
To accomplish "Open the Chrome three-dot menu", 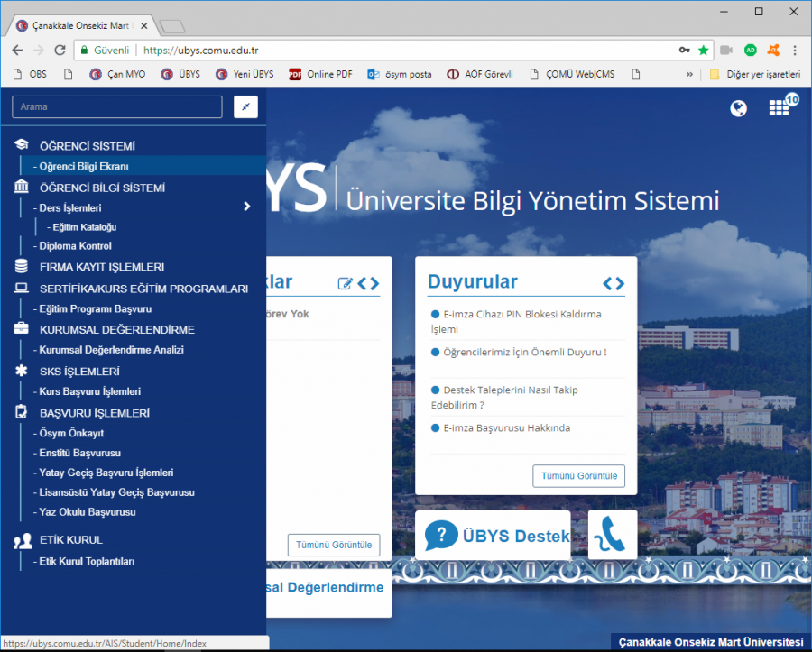I will [x=795, y=51].
